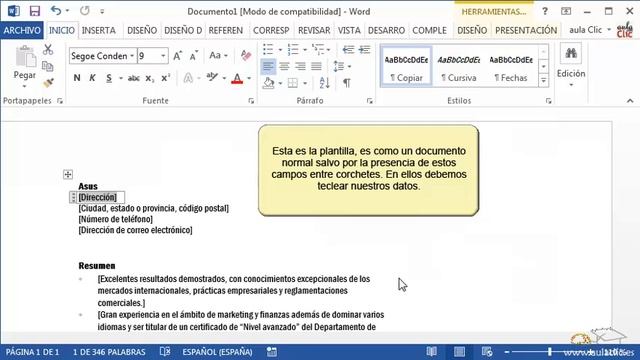Decrease font size with the smaller A
The image size is (640, 360).
(x=193, y=56)
